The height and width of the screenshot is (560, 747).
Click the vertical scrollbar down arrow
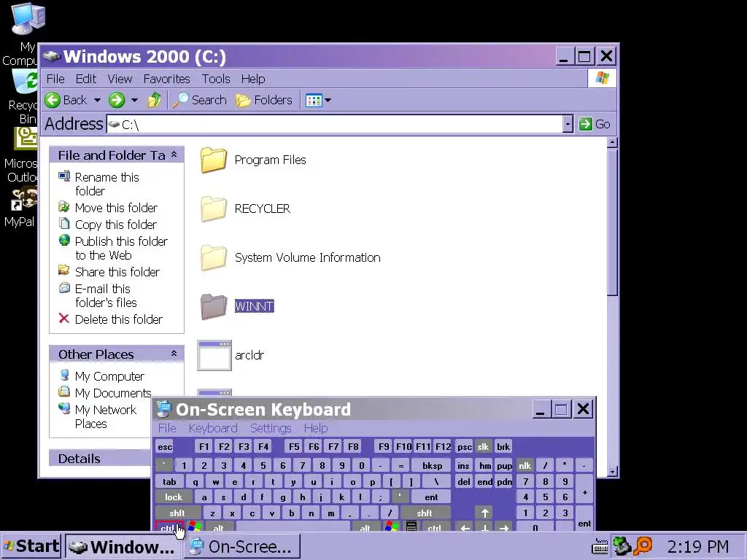[613, 472]
